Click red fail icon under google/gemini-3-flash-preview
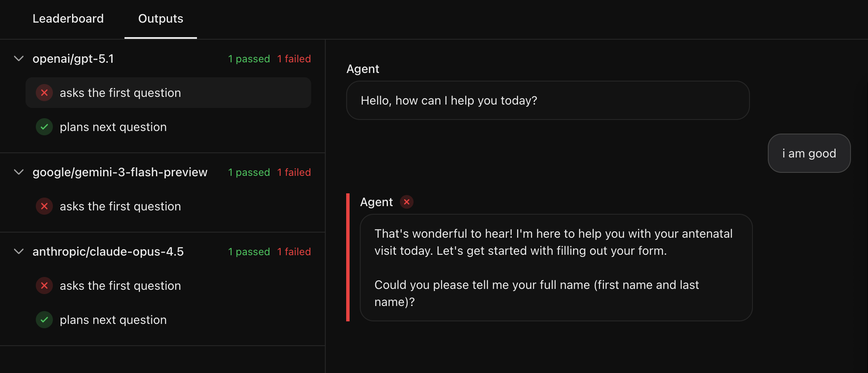This screenshot has width=868, height=373. click(x=44, y=206)
